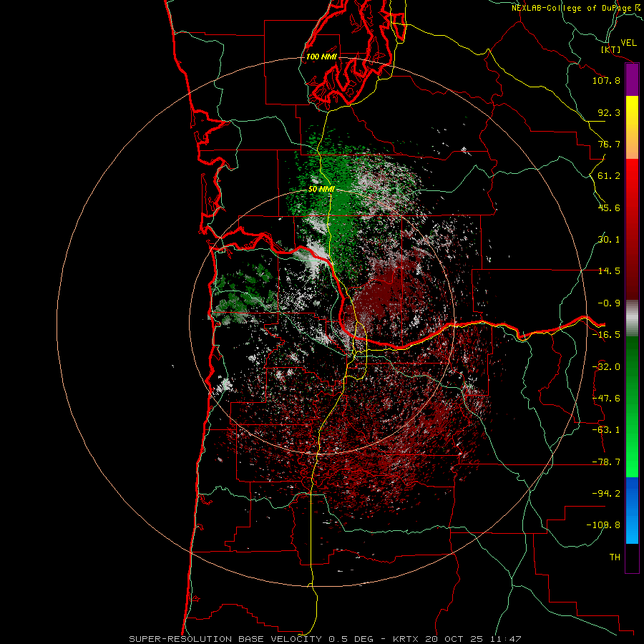Click the -78.7 velocity scale value
Viewport: 644px width, 644px height.
click(x=606, y=462)
